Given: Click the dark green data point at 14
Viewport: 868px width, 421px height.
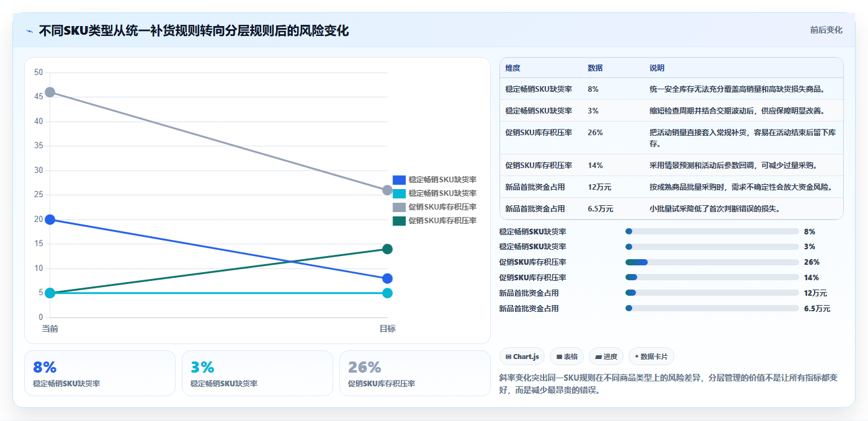Looking at the screenshot, I should point(387,249).
